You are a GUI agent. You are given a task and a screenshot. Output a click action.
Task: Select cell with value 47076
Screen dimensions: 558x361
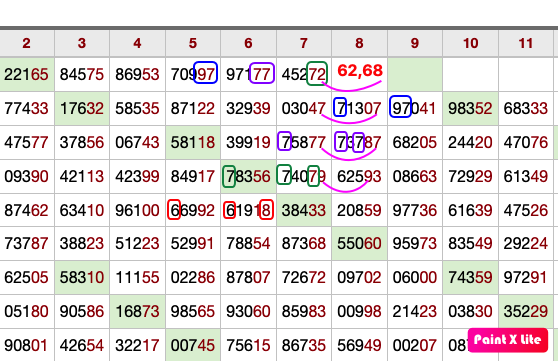[x=526, y=142]
